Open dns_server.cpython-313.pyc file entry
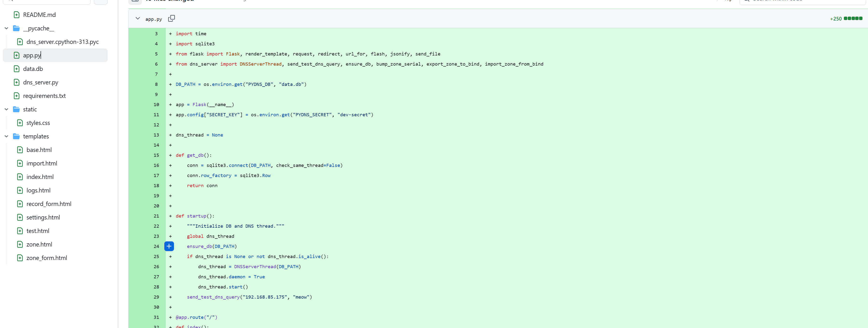 62,42
